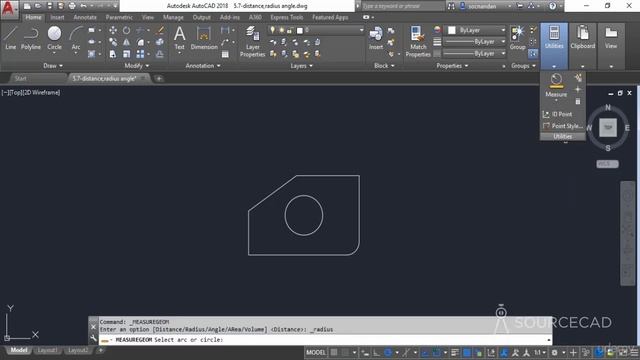This screenshot has width=640, height=360.
Task: Expand the Block panel
Action: [x=384, y=66]
